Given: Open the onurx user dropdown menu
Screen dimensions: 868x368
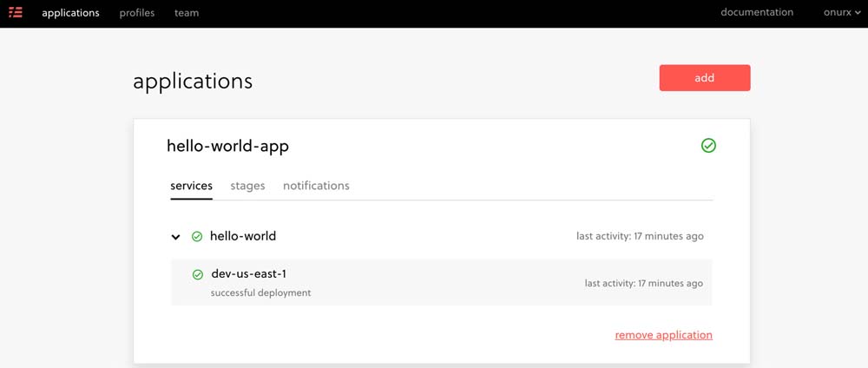Looking at the screenshot, I should pos(844,13).
